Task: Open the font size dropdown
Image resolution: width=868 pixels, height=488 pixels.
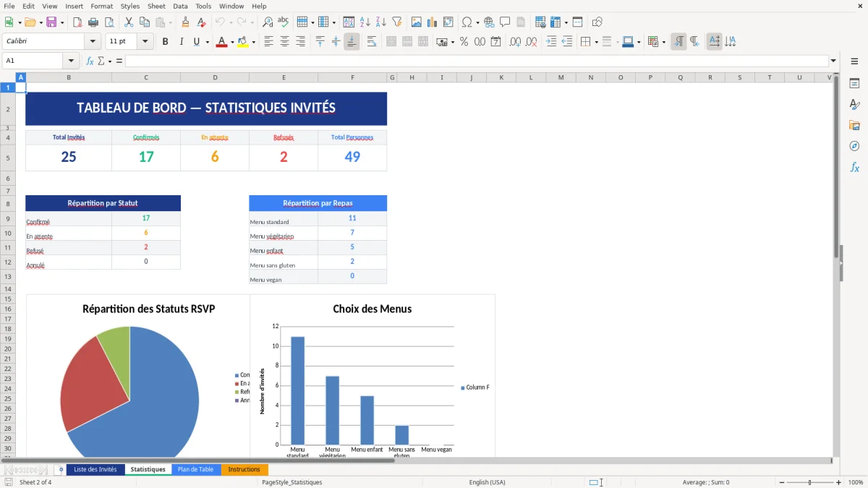Action: [x=146, y=41]
